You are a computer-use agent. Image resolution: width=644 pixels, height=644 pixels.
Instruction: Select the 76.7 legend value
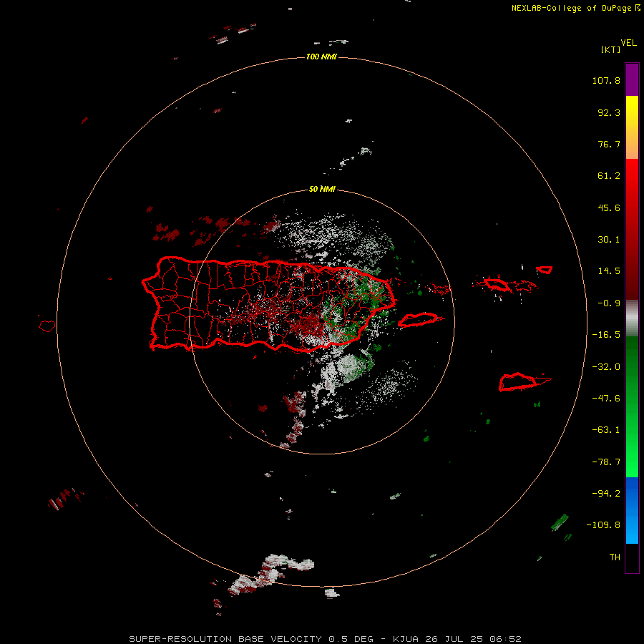[x=609, y=144]
